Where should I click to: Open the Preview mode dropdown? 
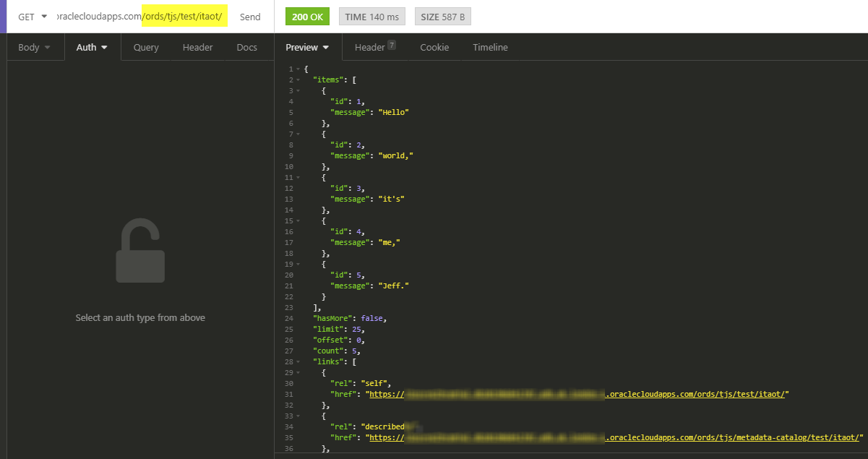(x=307, y=47)
